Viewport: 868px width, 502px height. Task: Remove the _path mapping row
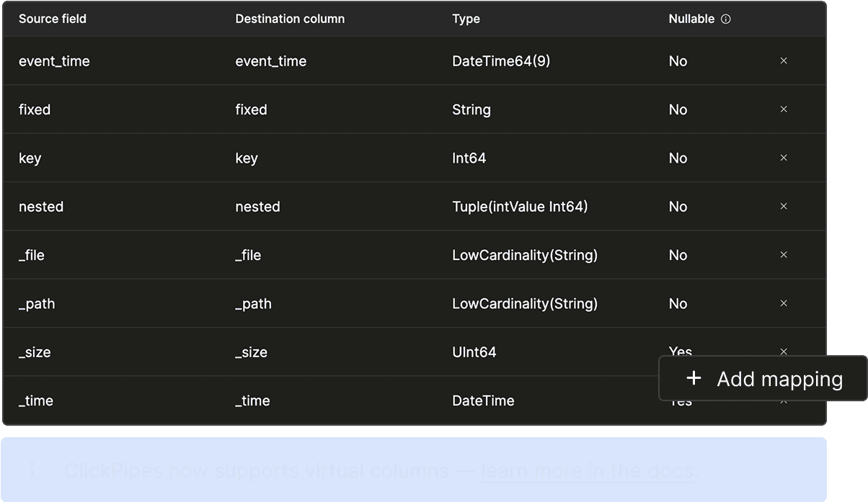coord(784,303)
